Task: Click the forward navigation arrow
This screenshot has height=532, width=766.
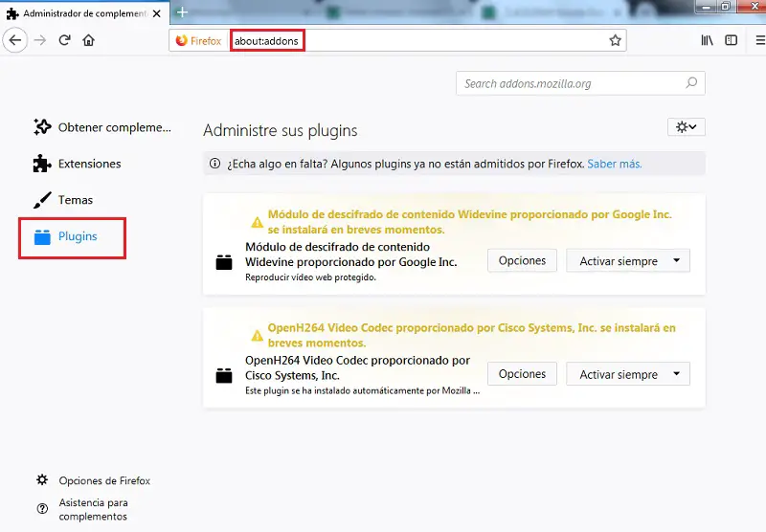Action: pyautogui.click(x=40, y=40)
